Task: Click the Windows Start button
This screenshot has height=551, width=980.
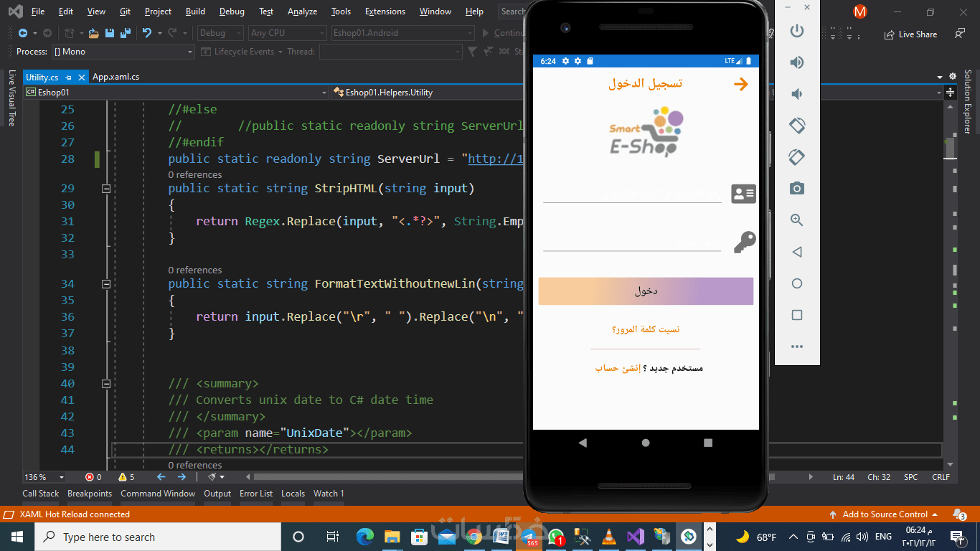Action: coord(17,537)
